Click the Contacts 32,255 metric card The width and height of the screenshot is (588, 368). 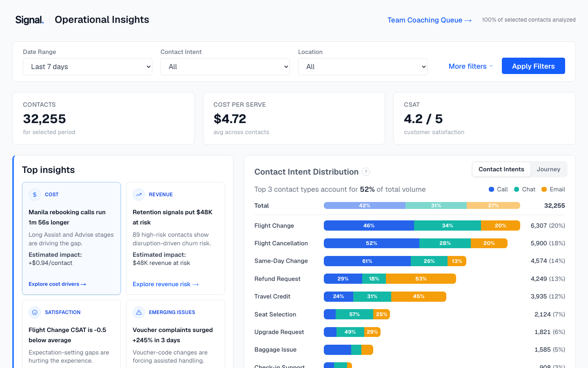tap(103, 119)
